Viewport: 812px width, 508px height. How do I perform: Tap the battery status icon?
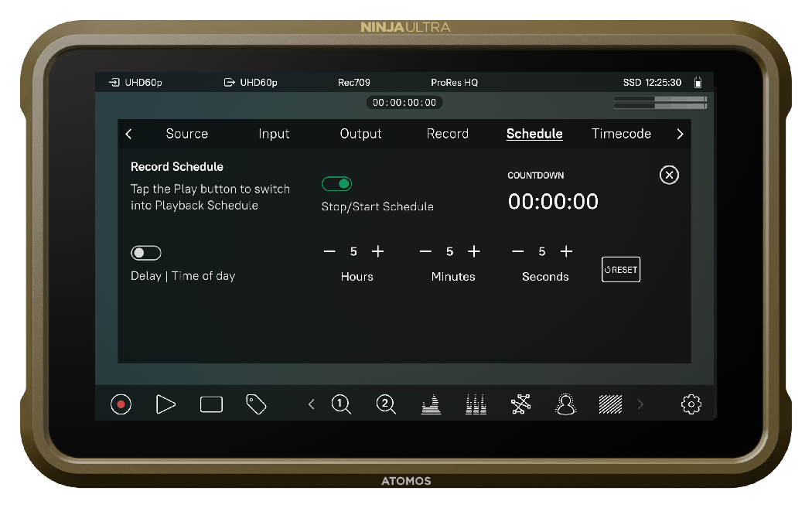(x=698, y=82)
